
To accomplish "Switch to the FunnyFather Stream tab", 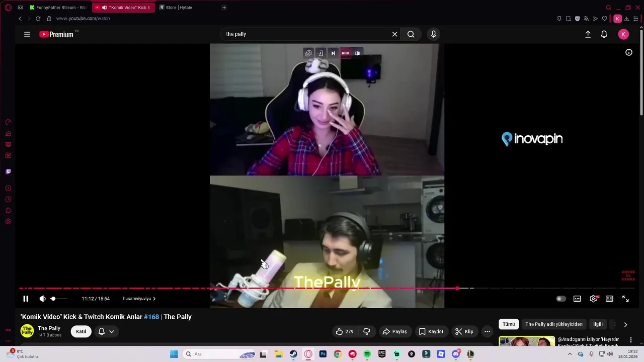I will (58, 8).
